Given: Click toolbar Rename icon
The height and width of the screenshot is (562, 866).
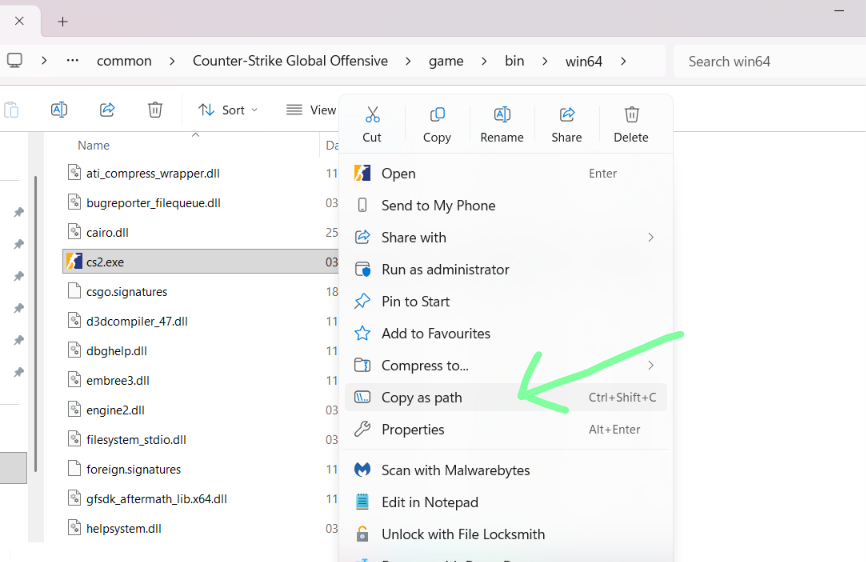Looking at the screenshot, I should pos(59,110).
